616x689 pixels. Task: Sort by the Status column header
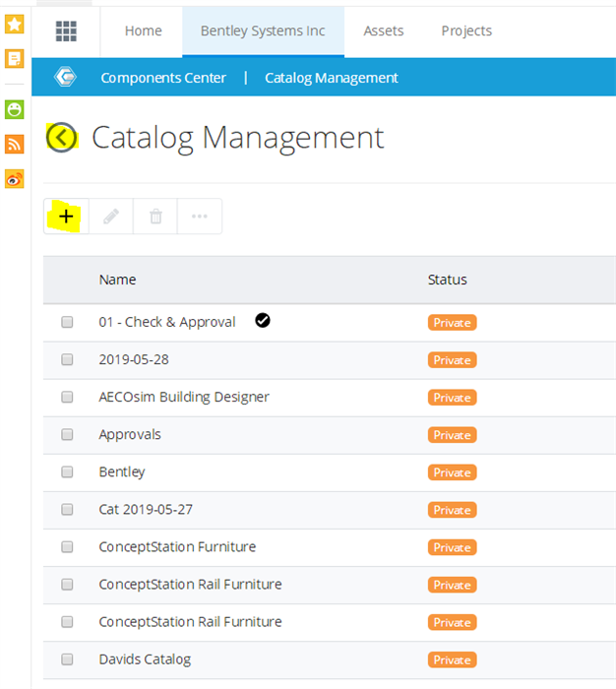point(448,280)
